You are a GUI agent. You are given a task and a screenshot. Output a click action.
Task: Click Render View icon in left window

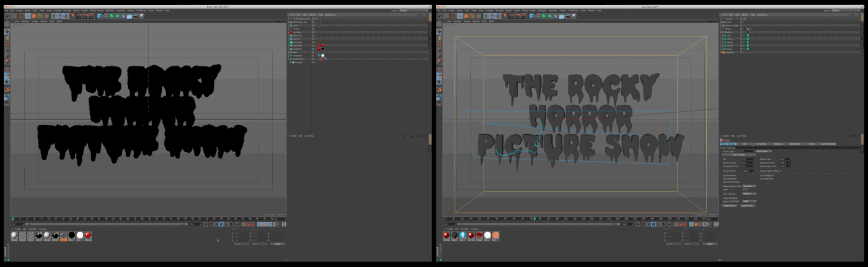coord(79,16)
